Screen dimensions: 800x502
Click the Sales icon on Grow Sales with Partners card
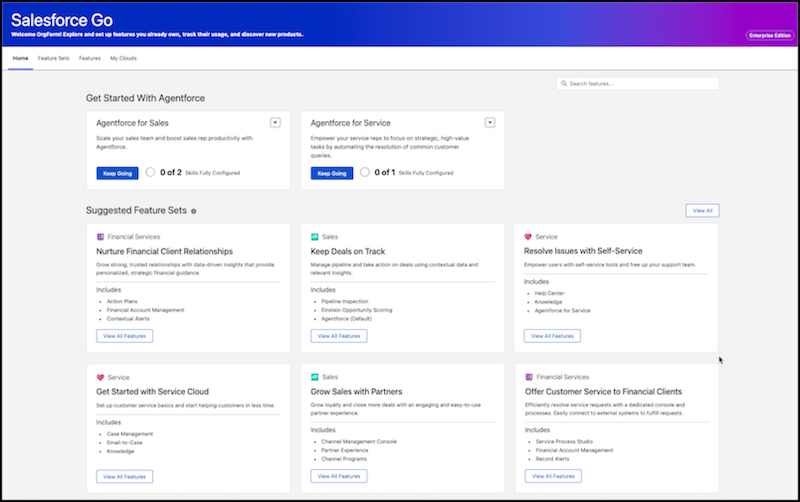[315, 377]
